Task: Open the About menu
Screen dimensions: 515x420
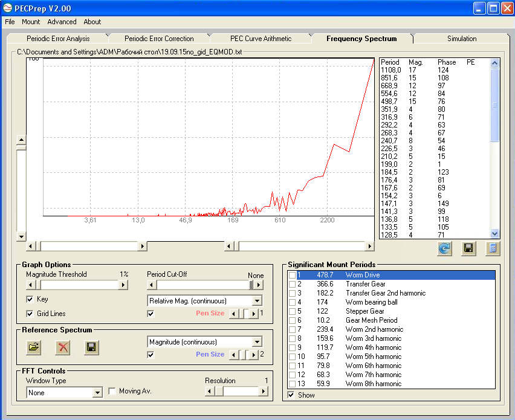Action: pos(92,22)
